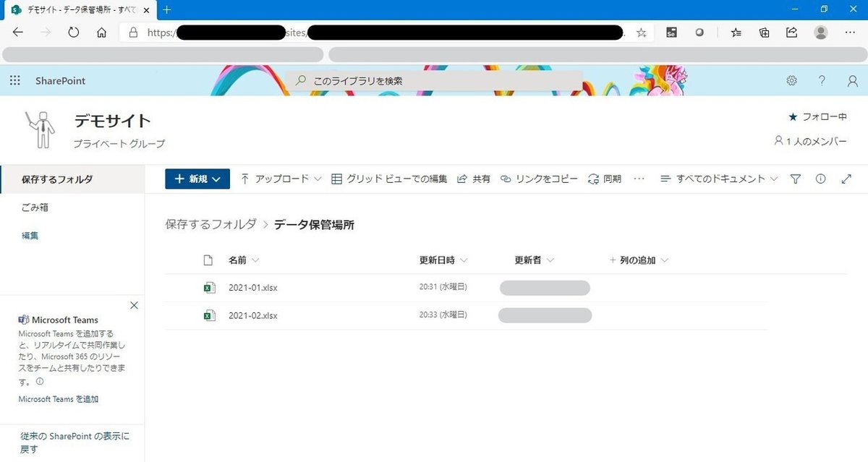
Task: Click the Excel icon beside 2021-01.xlsx
Action: point(209,287)
